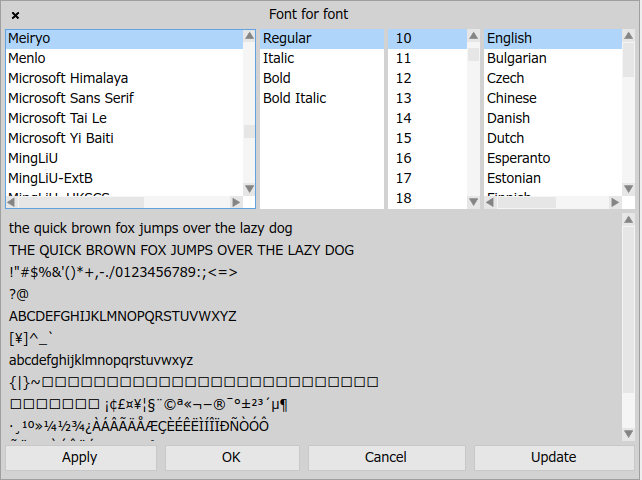Choose Dutch language
Viewport: 642px width, 480px height.
click(x=553, y=138)
